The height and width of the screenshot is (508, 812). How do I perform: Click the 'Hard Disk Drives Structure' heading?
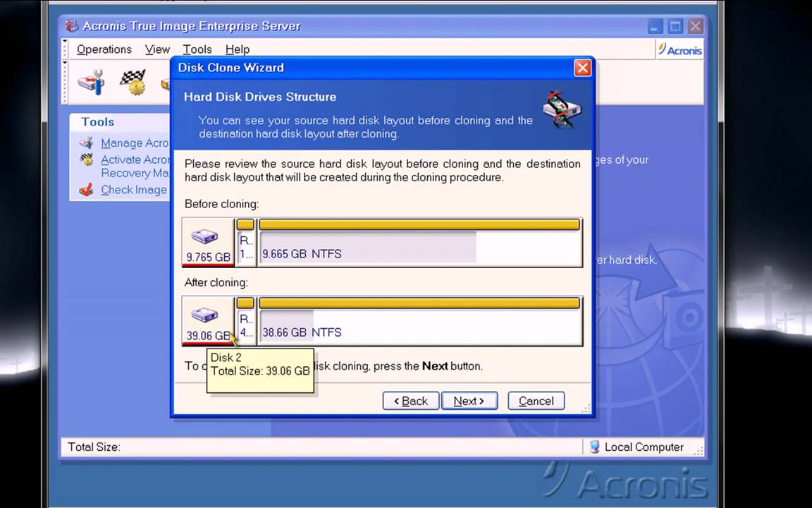pos(260,97)
